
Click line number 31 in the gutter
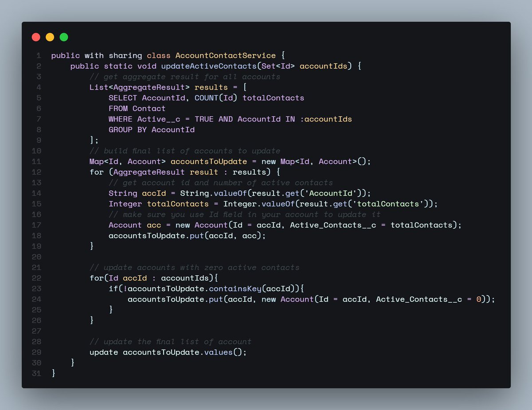[x=36, y=374]
